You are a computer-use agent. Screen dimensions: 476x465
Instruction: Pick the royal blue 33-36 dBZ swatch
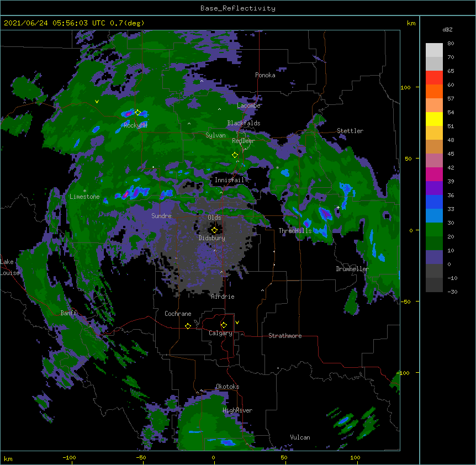pyautogui.click(x=434, y=202)
